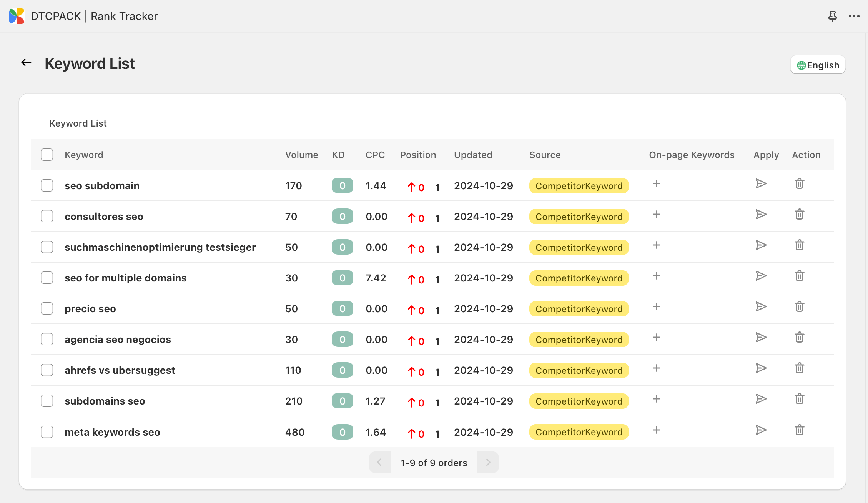The width and height of the screenshot is (868, 503).
Task: Apply the 'ahrefs vs ubersuggest' keyword
Action: coord(760,368)
